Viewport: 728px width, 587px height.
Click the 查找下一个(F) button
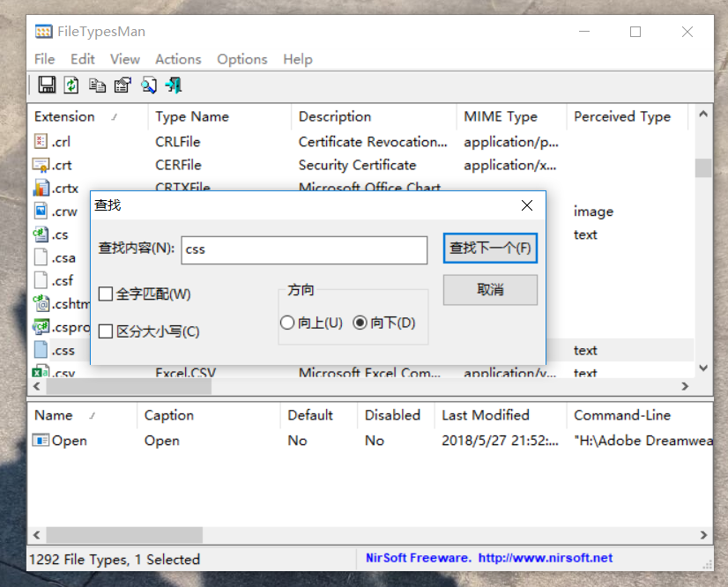click(490, 248)
